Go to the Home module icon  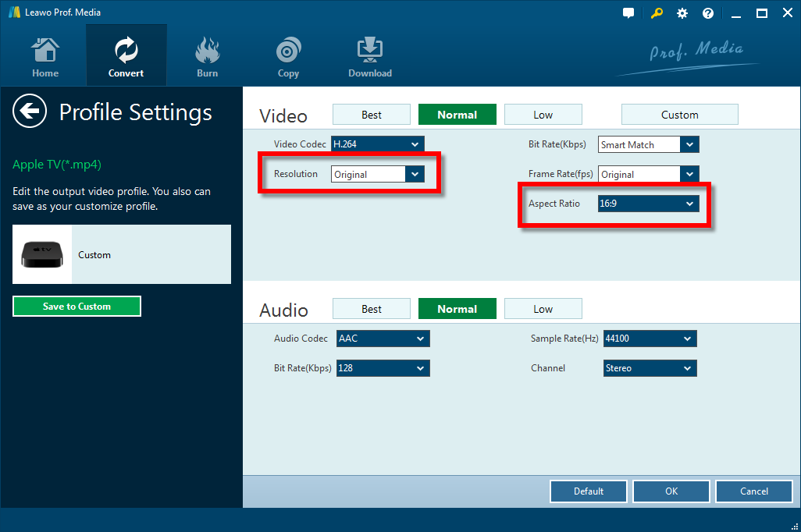45,57
